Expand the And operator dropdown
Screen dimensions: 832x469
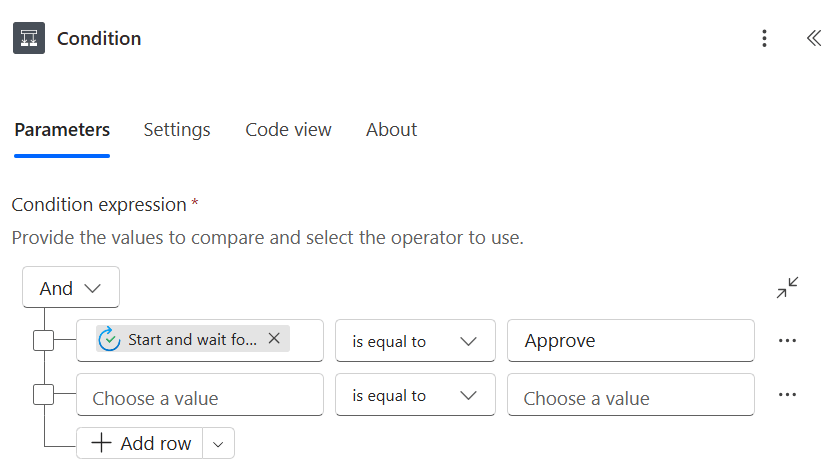(71, 288)
